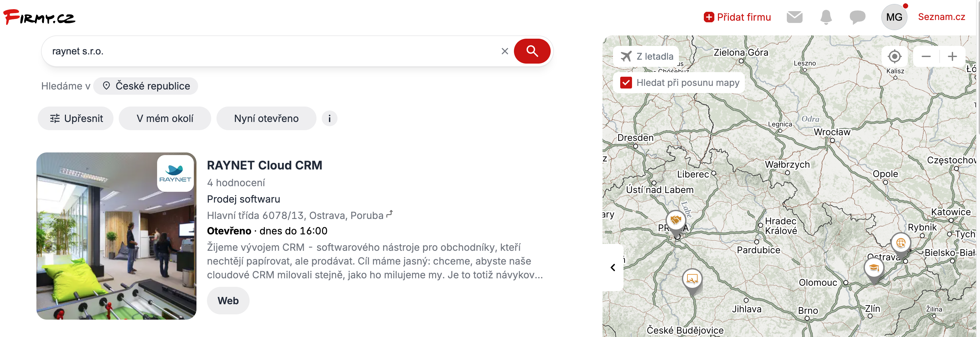Click the Web button
Screen dimensions: 980x337
pos(228,301)
